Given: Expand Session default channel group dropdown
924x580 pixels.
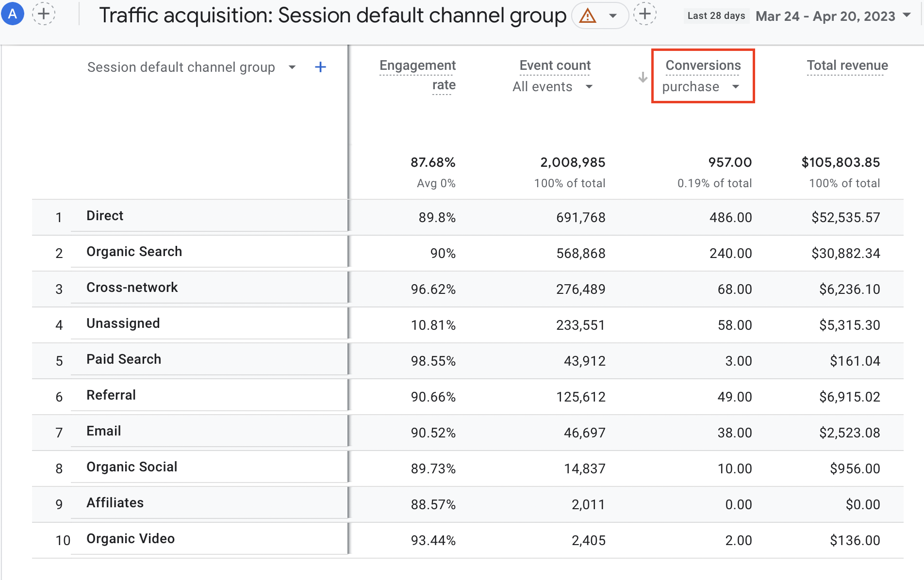Looking at the screenshot, I should click(x=292, y=67).
